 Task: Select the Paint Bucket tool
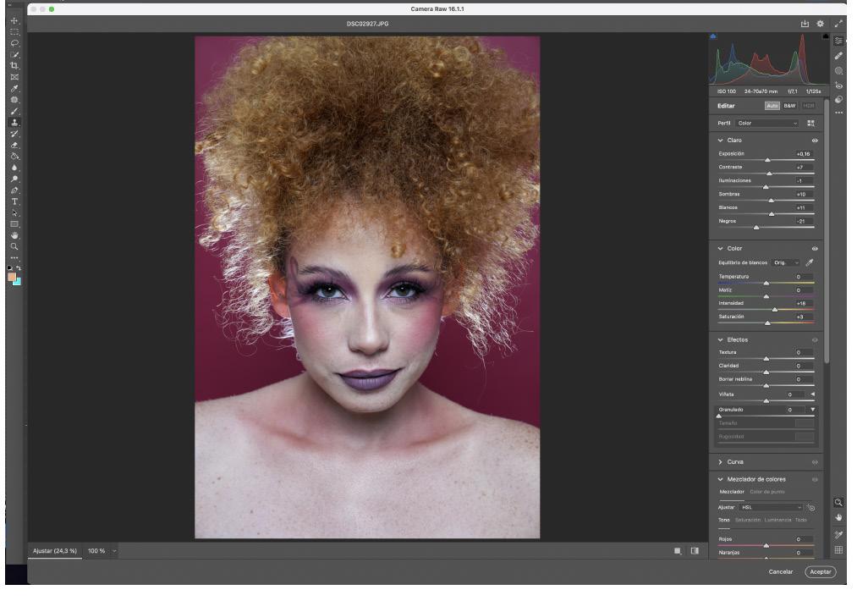click(14, 157)
